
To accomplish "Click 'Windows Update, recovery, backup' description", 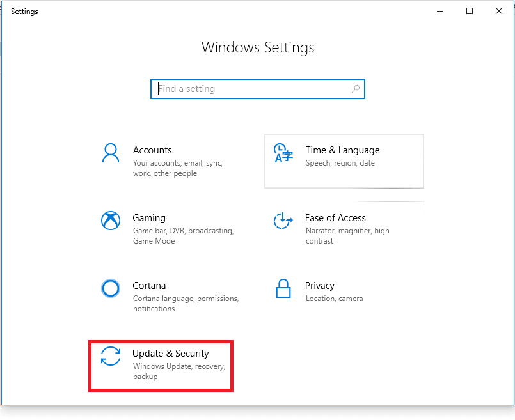I will (178, 371).
